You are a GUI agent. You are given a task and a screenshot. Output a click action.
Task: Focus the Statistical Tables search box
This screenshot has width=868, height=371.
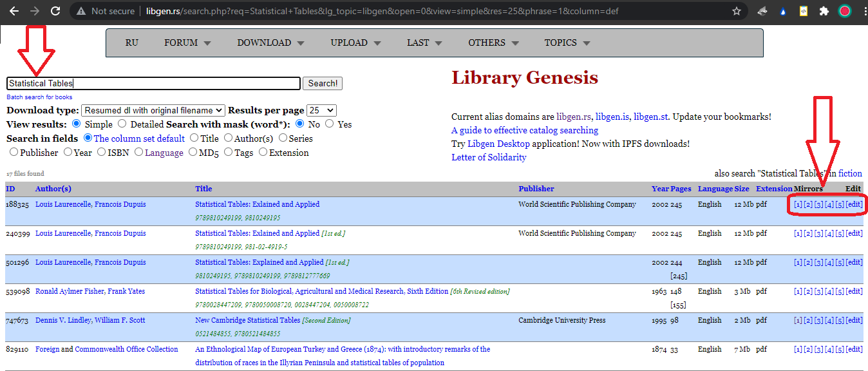tap(153, 83)
